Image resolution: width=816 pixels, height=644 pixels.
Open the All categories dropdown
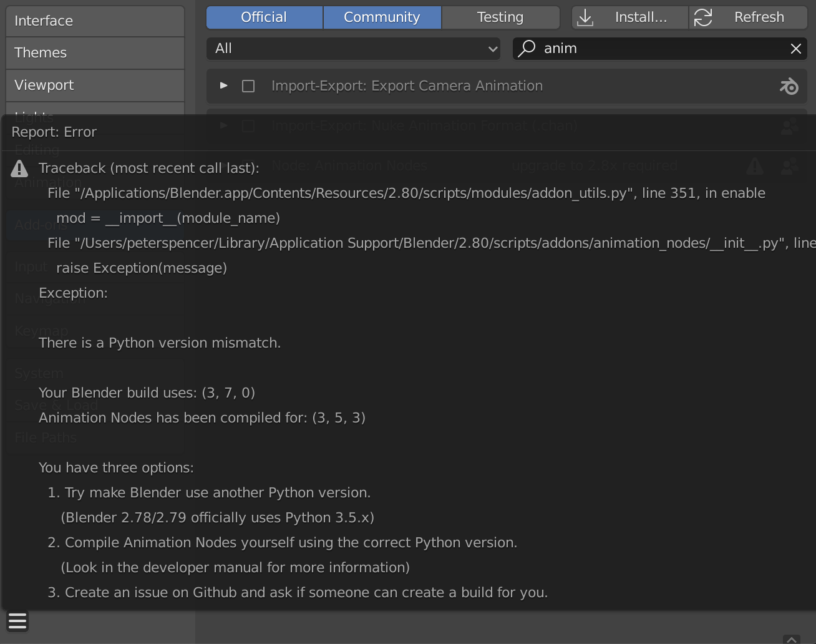353,48
